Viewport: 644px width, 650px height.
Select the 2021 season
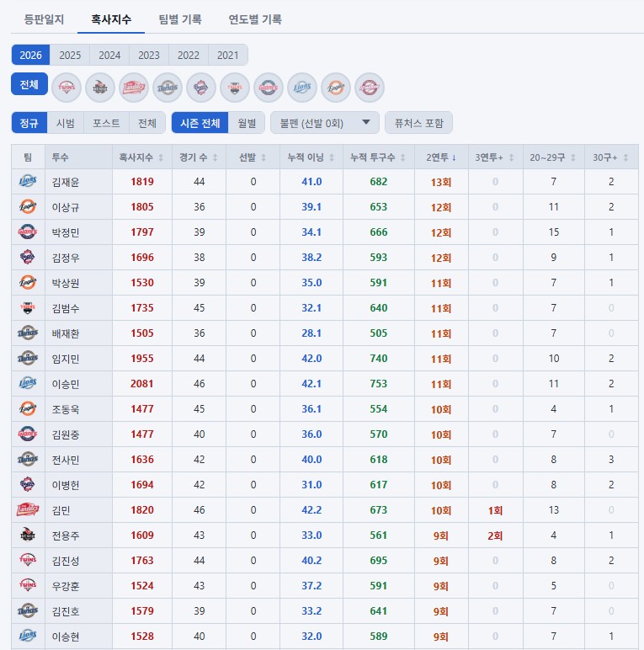pyautogui.click(x=227, y=55)
